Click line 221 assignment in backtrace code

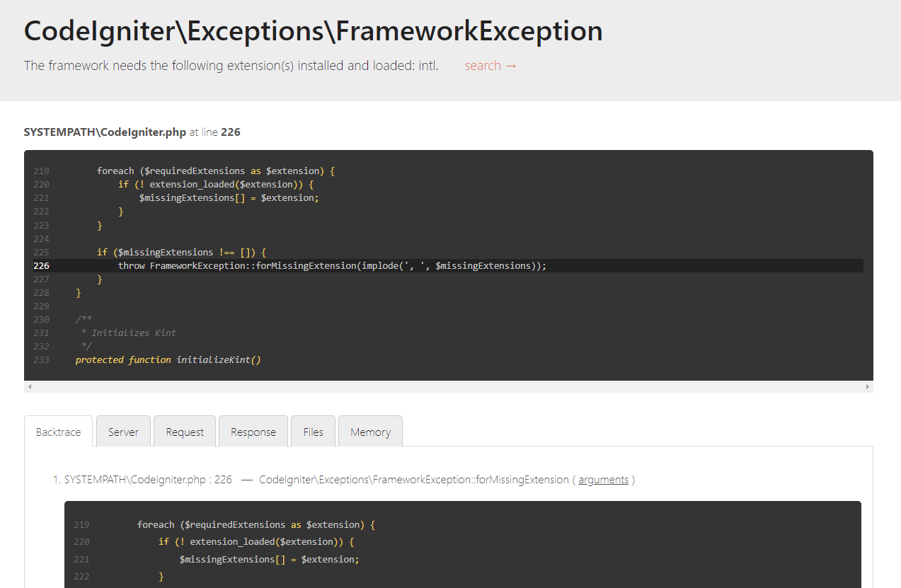click(x=270, y=559)
